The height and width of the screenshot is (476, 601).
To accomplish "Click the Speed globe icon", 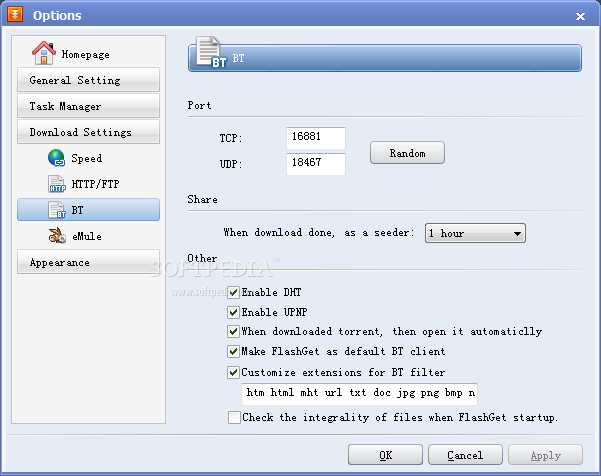I will pyautogui.click(x=56, y=158).
